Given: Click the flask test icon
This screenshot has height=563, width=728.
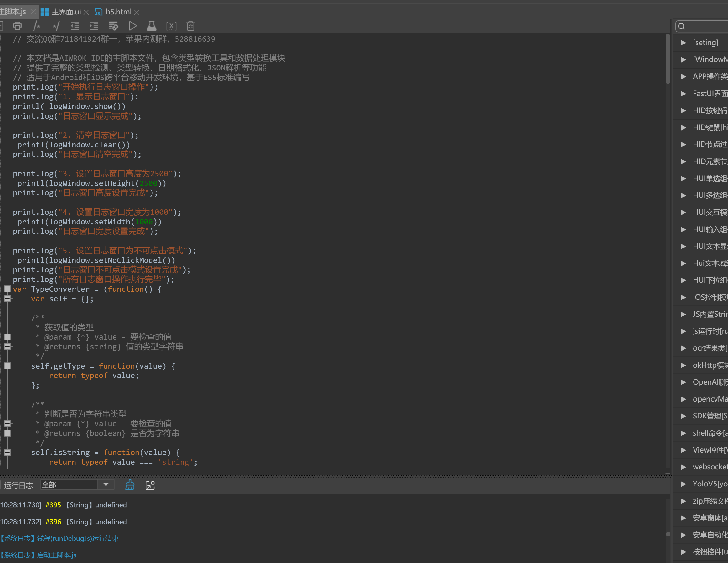Looking at the screenshot, I should pyautogui.click(x=152, y=26).
